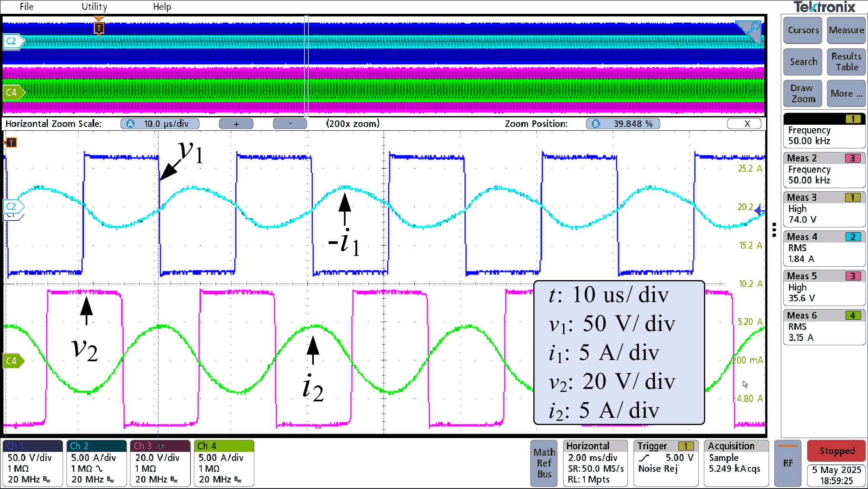Select knob A horizontal zoom scale field
This screenshot has width=868, height=489.
[x=160, y=124]
